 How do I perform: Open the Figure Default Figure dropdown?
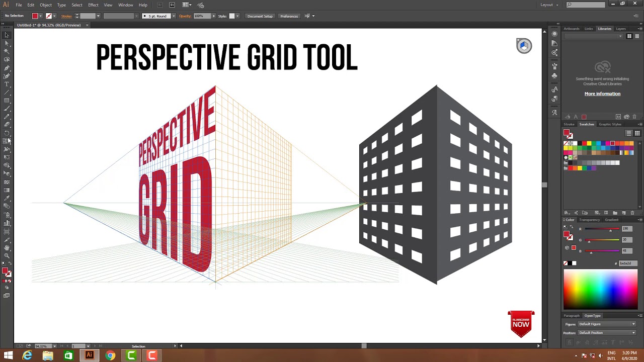607,324
